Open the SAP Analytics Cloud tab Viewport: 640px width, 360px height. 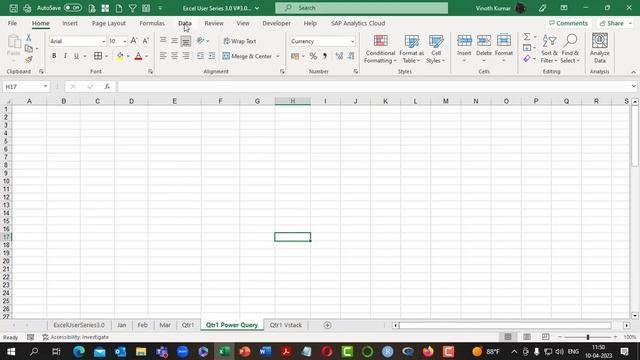click(x=358, y=23)
